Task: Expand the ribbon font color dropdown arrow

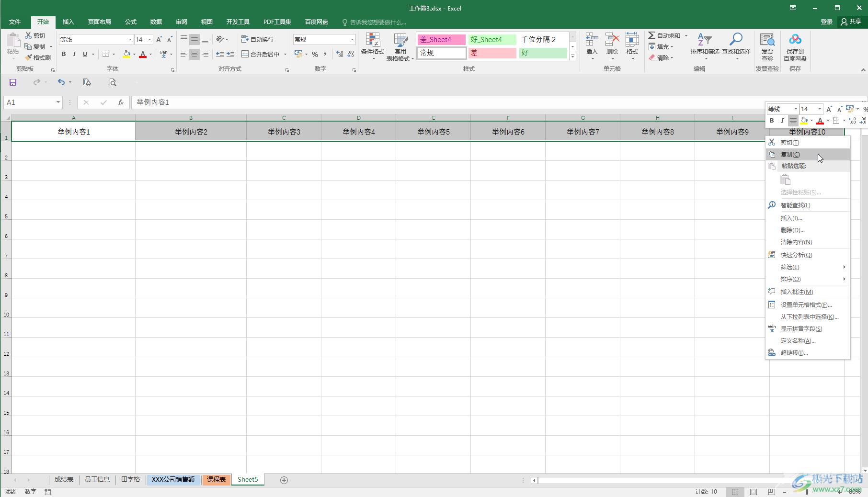Action: (150, 54)
